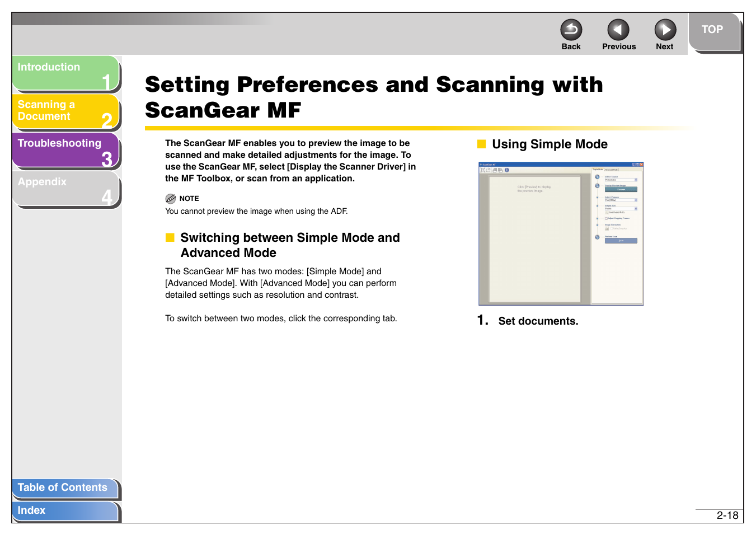Open the Introduction chapter tab
756x534 pixels.
click(x=66, y=73)
